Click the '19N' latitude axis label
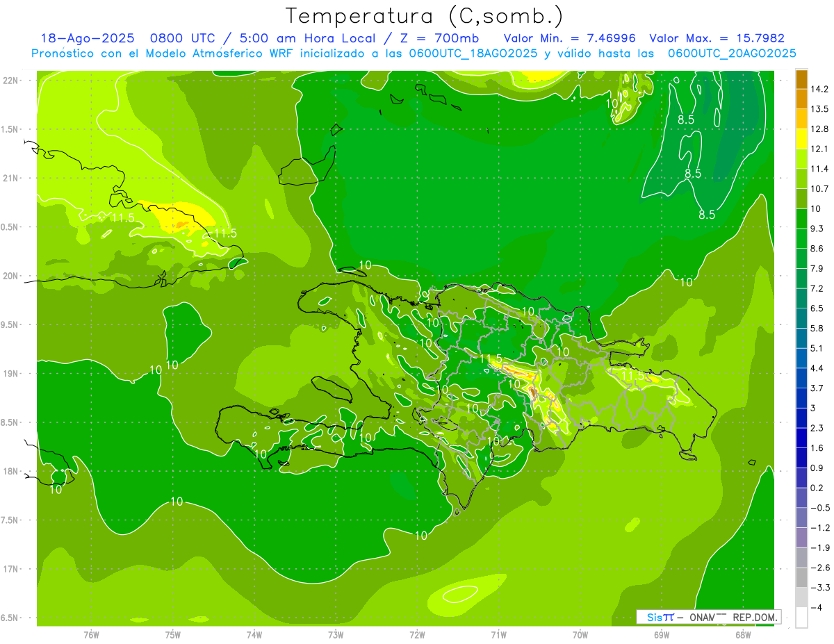The image size is (834, 644). [x=10, y=374]
